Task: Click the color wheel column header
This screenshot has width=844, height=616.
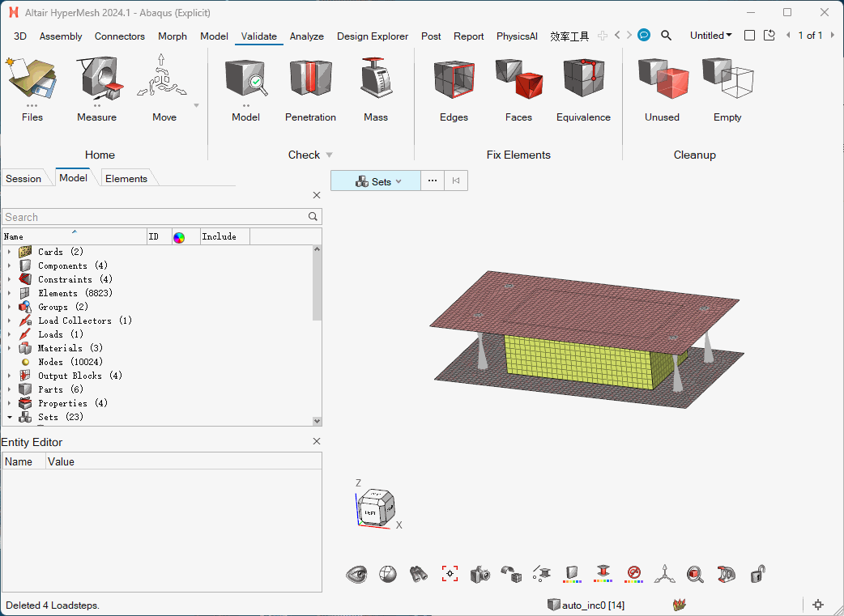Action: tap(179, 237)
